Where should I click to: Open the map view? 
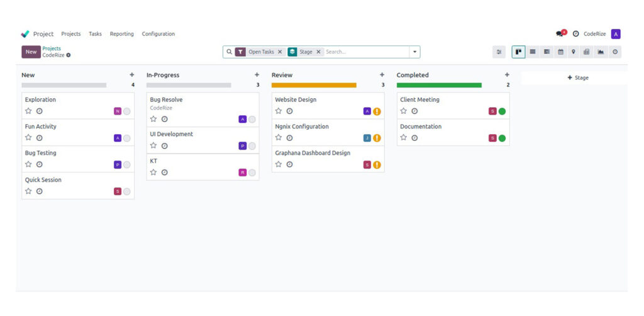coord(574,52)
